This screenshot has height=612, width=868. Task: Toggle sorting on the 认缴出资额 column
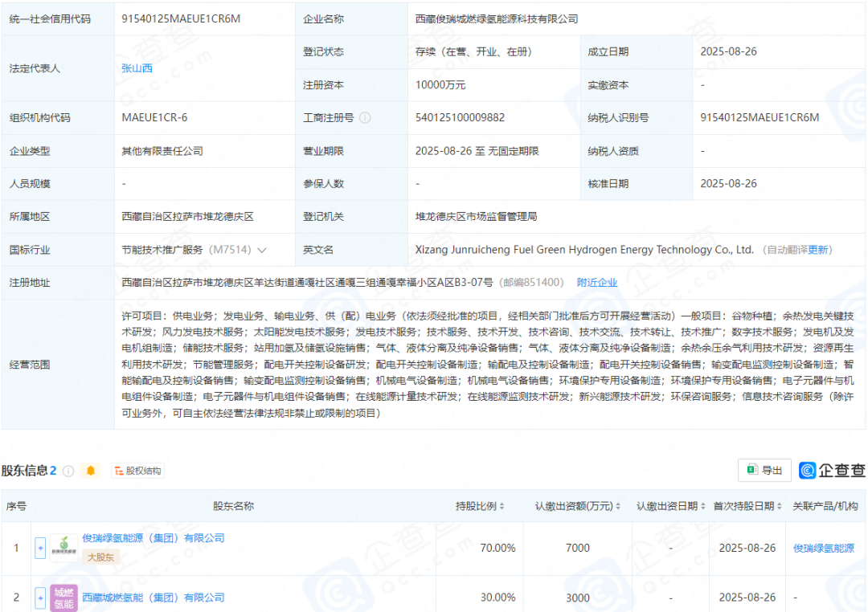[x=617, y=506]
